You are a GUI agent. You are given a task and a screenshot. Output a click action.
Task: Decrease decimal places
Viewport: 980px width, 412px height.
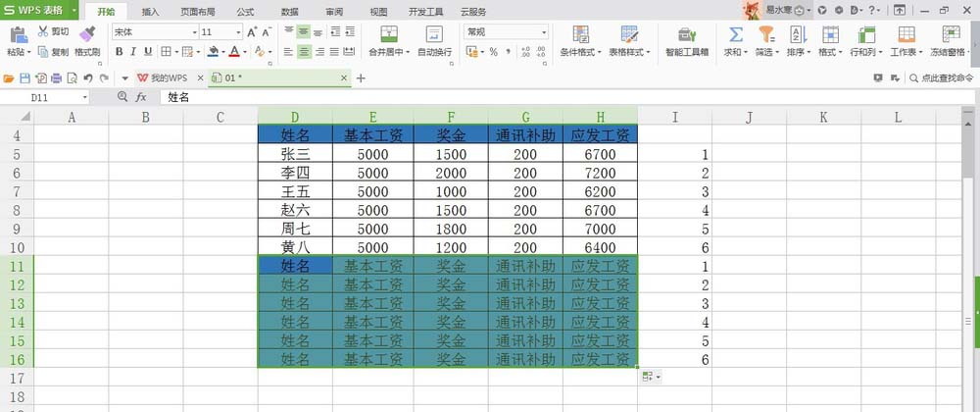[541, 52]
